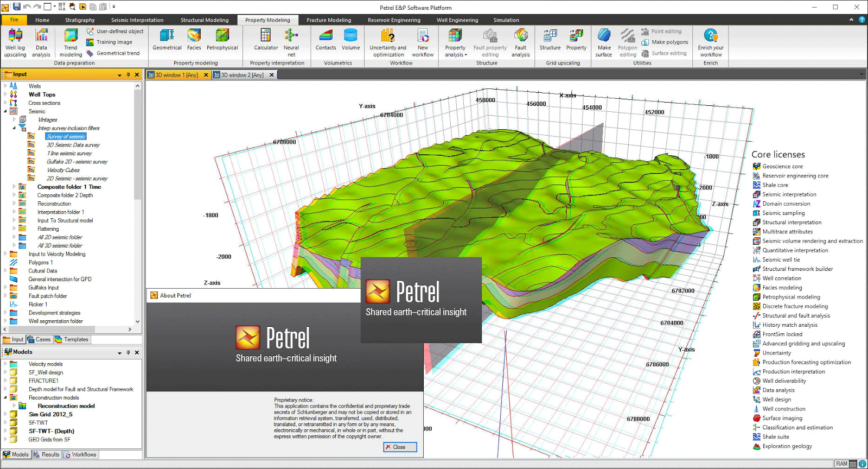This screenshot has height=469, width=868.
Task: Select Make polygons utility
Action: [665, 42]
